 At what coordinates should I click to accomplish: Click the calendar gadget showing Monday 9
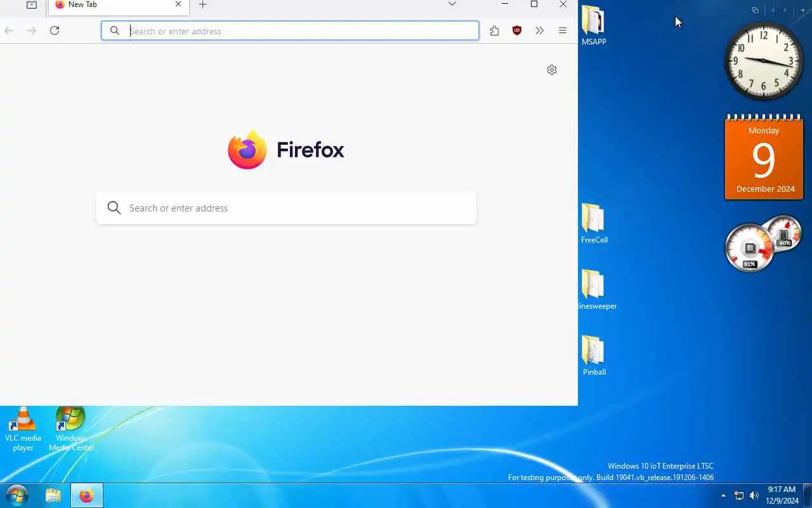click(764, 157)
